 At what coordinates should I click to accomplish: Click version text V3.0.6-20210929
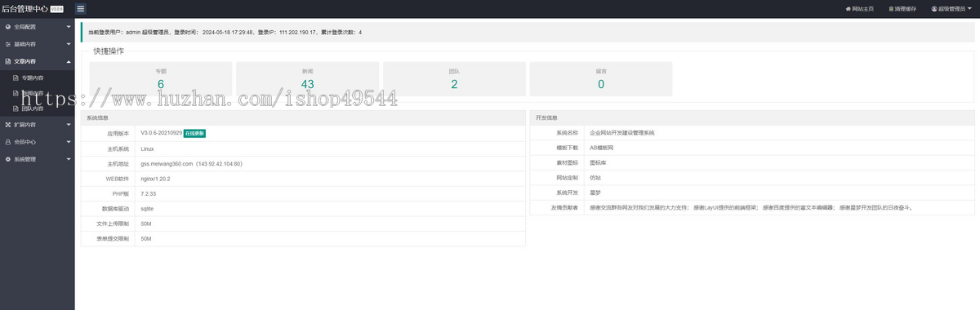[161, 132]
